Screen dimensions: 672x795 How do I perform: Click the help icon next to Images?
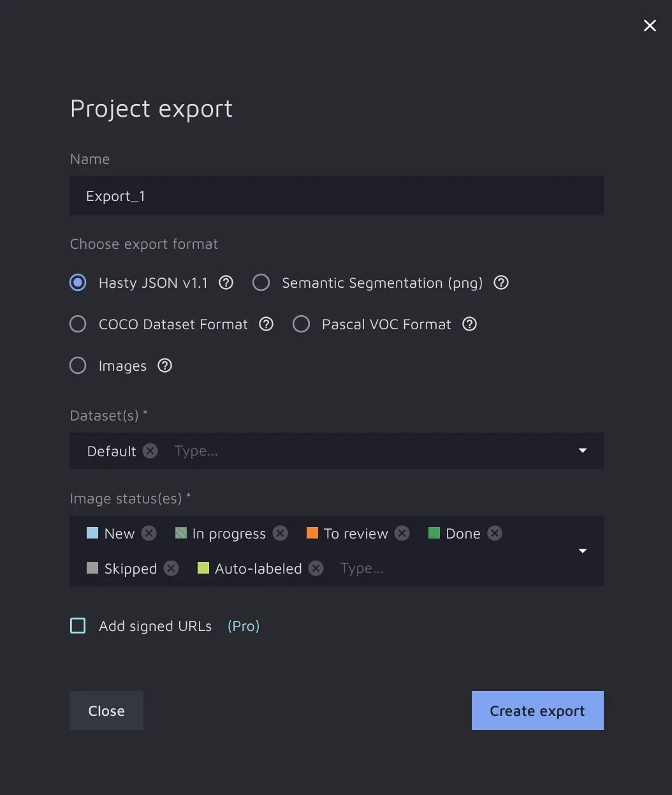[164, 366]
